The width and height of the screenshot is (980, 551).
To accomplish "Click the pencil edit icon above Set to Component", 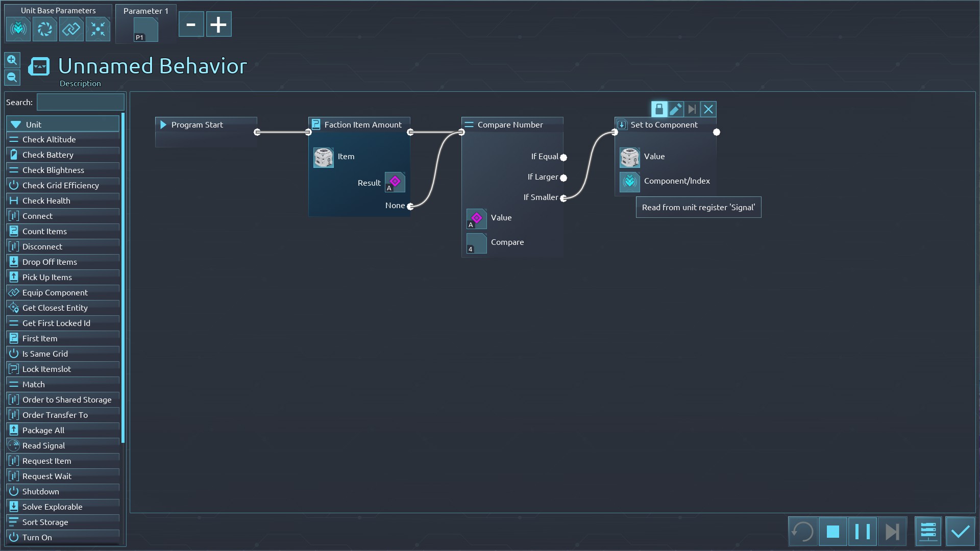I will pyautogui.click(x=675, y=109).
